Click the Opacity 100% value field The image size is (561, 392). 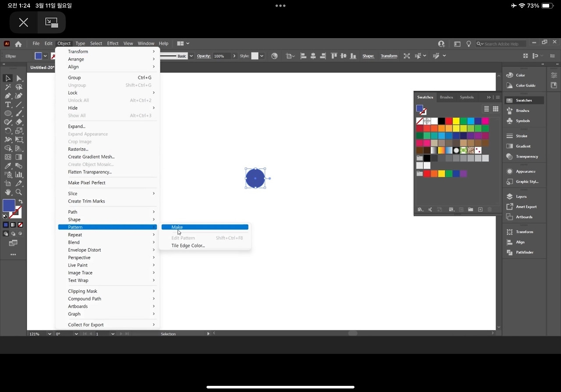pos(221,56)
